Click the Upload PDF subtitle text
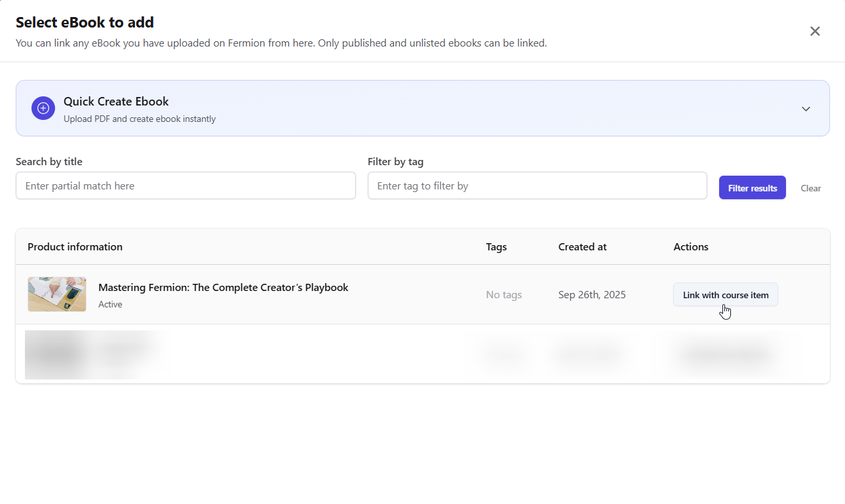Viewport: 845px width, 504px height. 139,119
